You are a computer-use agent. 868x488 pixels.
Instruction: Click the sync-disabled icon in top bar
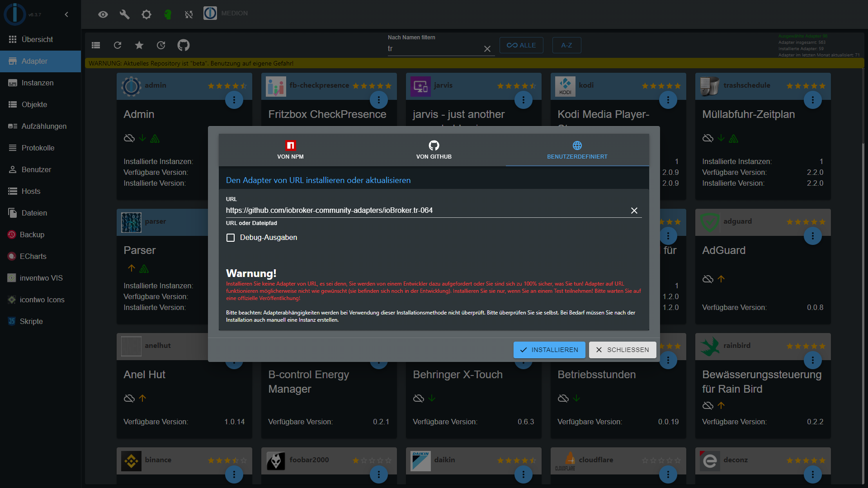point(189,14)
